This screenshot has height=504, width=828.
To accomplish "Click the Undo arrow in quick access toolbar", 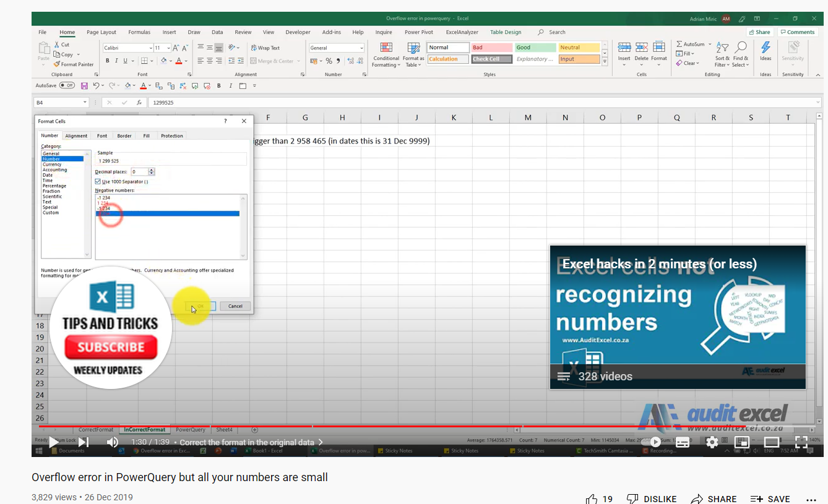I will pos(96,85).
